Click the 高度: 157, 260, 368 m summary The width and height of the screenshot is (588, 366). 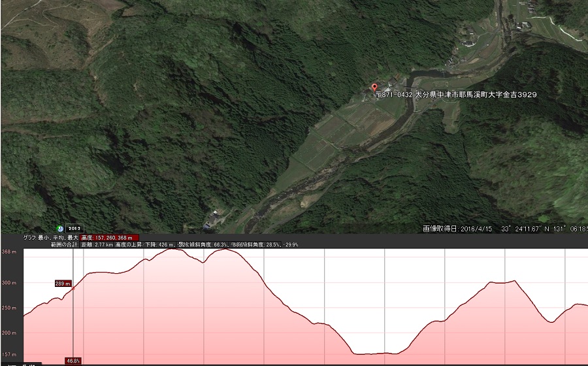point(110,238)
